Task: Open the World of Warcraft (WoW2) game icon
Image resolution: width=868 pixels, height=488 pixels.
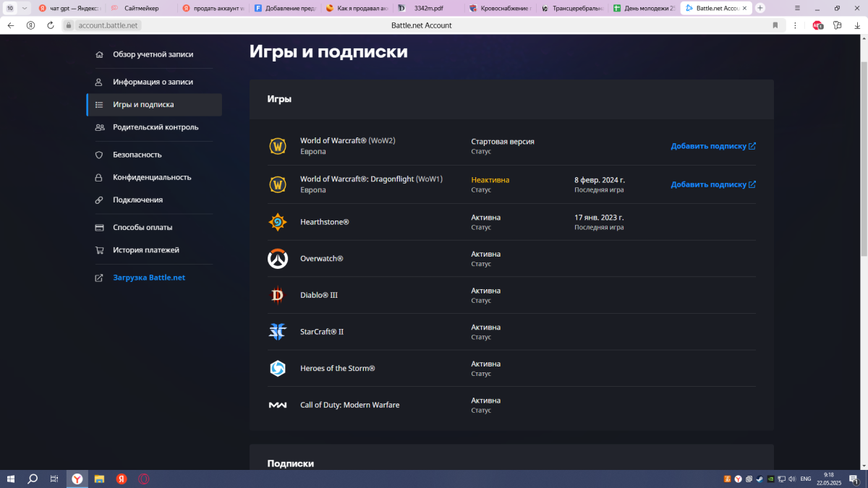Action: (278, 146)
